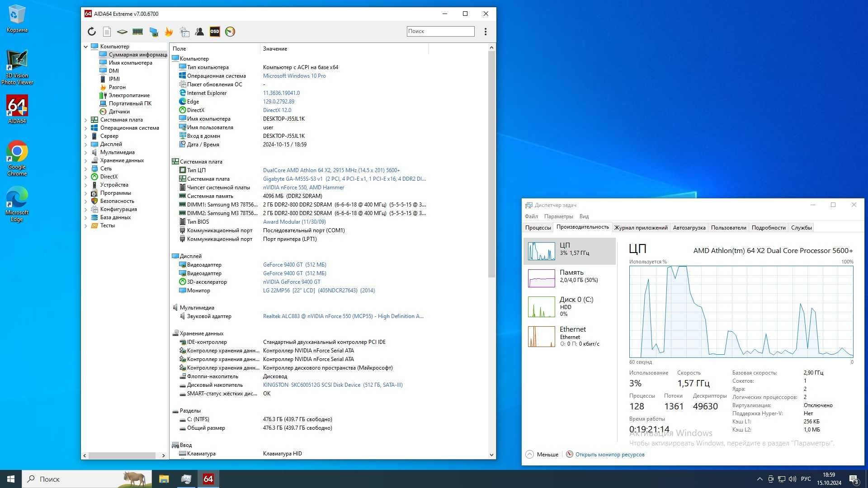Switch to the Журнал приложений tab

(x=641, y=228)
